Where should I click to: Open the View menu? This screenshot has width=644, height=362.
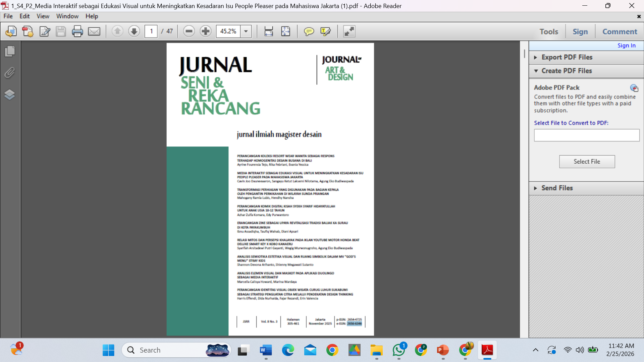tap(43, 16)
